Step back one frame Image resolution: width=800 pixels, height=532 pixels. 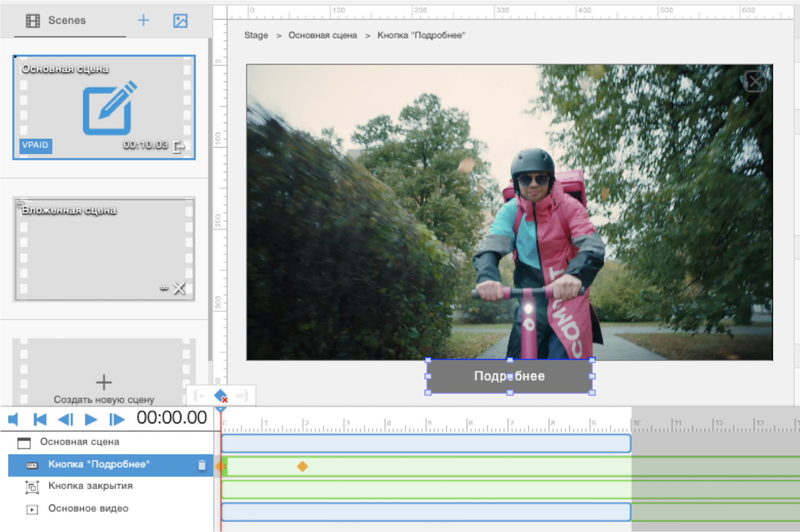(66, 419)
